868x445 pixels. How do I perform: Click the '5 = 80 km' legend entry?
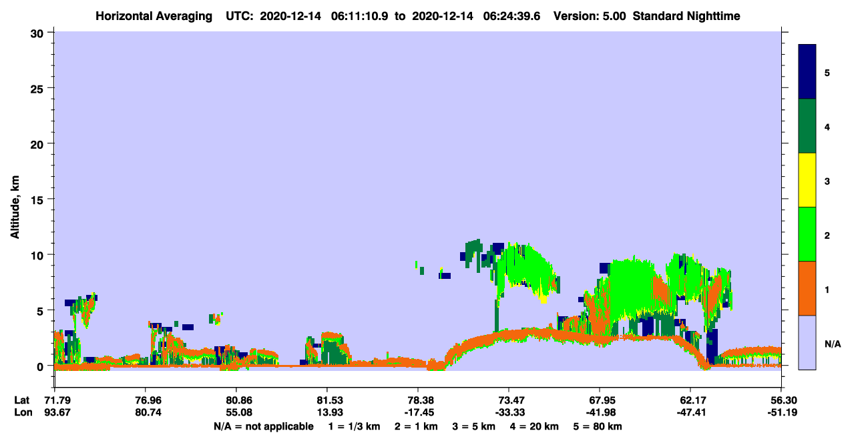(x=598, y=426)
